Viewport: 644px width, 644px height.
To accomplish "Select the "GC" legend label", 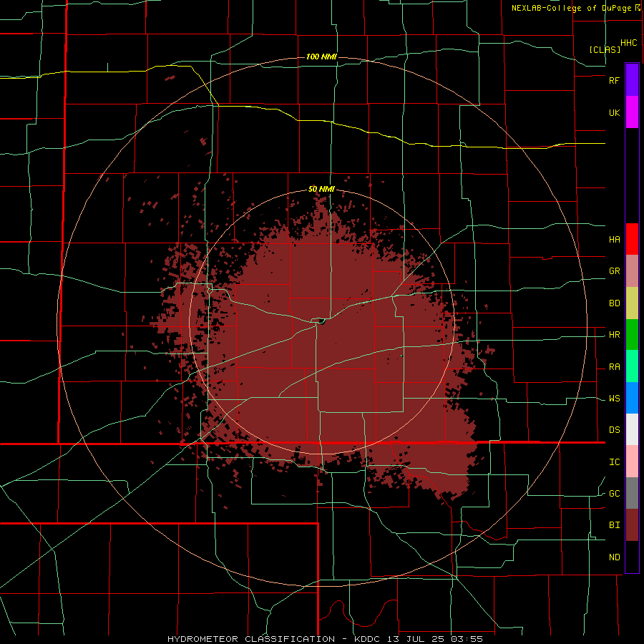I will 614,494.
